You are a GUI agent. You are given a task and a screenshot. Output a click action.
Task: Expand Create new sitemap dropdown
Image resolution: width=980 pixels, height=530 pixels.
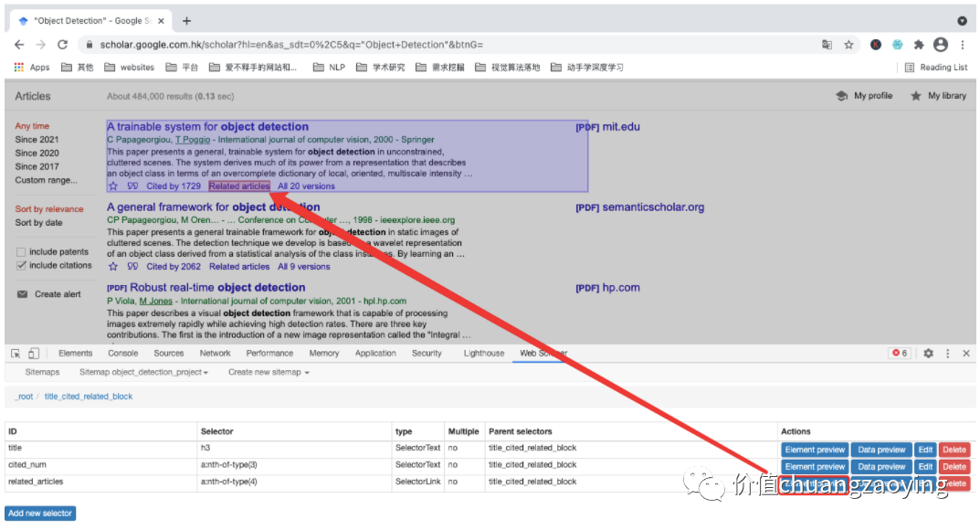click(269, 373)
